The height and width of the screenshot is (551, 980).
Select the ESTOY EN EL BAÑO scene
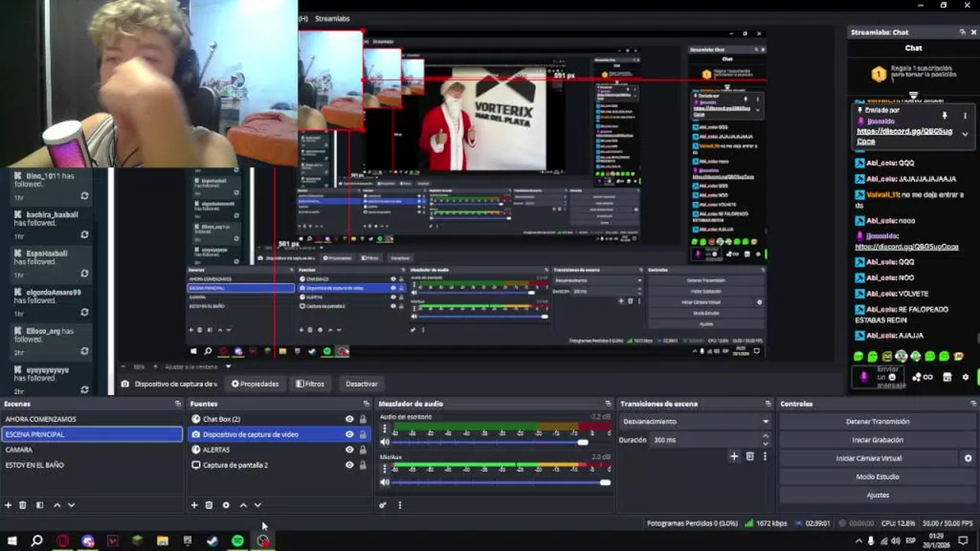(x=34, y=465)
